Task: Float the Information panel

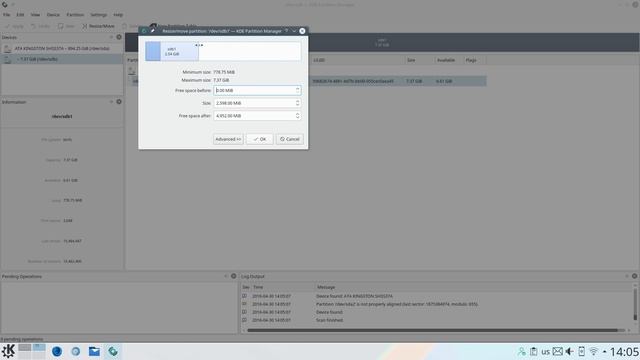Action: (111, 102)
